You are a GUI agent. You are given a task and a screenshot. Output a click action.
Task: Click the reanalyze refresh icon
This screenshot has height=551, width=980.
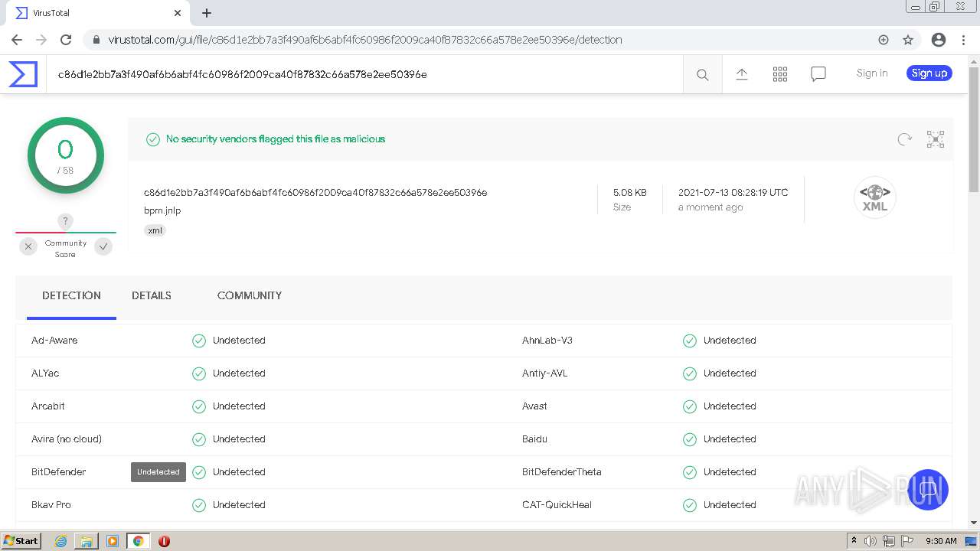click(905, 139)
